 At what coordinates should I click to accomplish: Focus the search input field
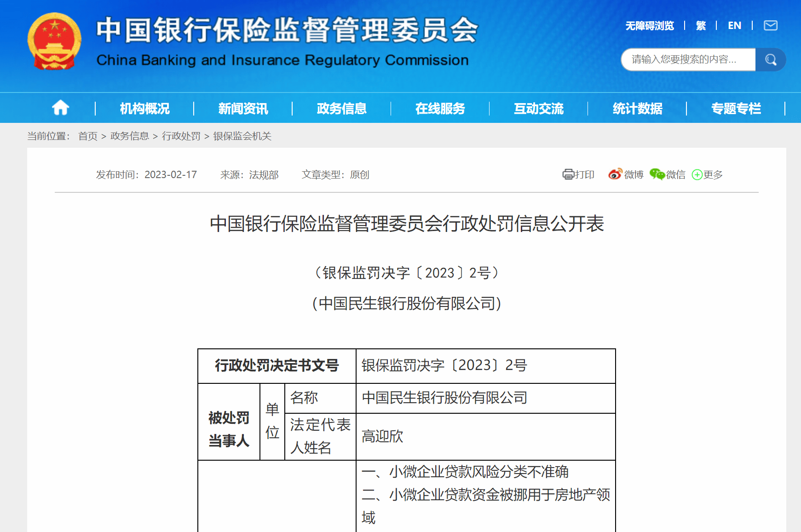[x=688, y=59]
